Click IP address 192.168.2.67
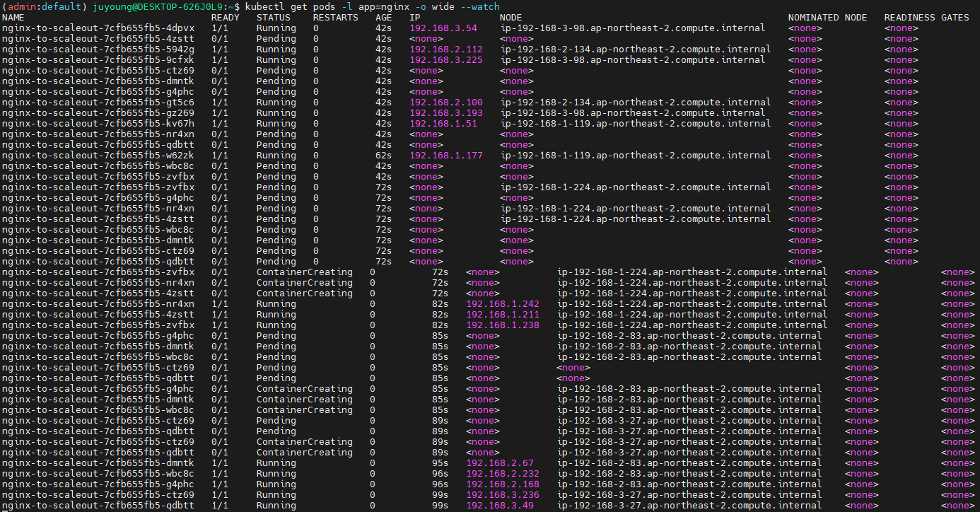Viewport: 980px width, 512px height. 500,463
